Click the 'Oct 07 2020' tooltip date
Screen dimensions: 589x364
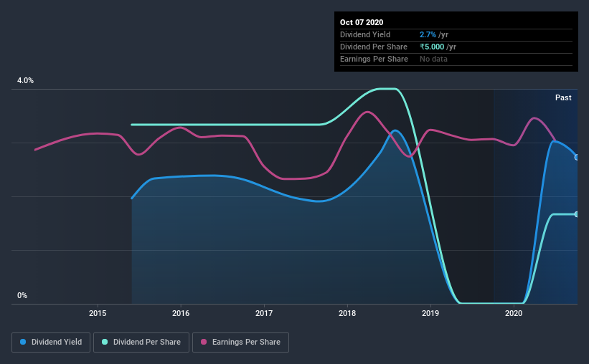[362, 22]
